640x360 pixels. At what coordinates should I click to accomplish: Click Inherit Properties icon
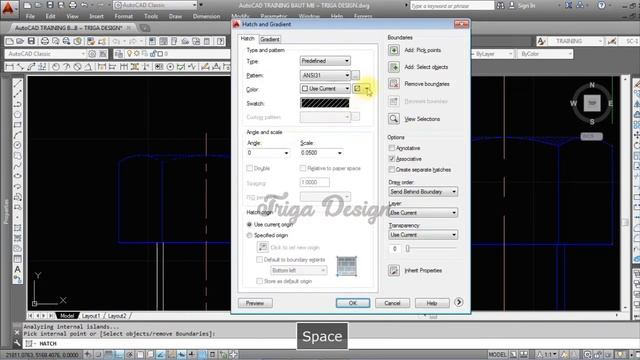pos(393,270)
